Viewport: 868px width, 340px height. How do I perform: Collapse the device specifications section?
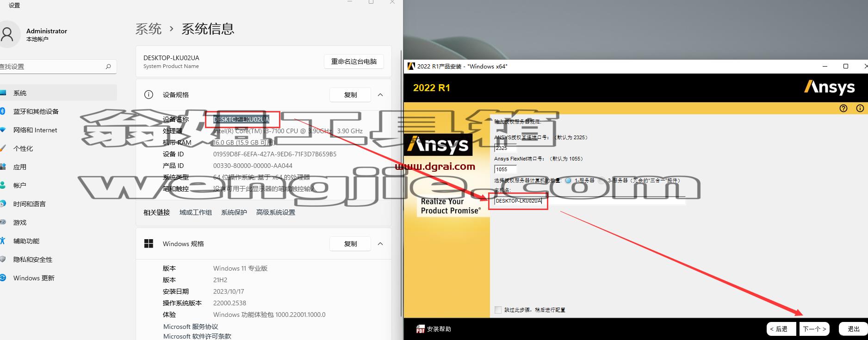coord(380,95)
